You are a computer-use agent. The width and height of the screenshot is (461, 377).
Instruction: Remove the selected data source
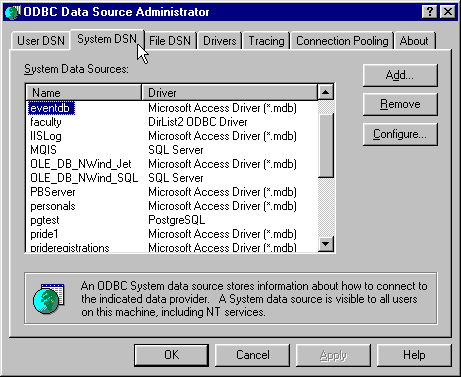(x=400, y=104)
